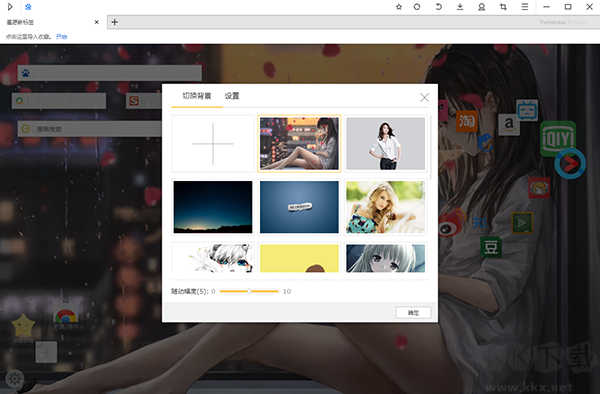
Task: Close the current browser tab
Action: pyautogui.click(x=96, y=22)
